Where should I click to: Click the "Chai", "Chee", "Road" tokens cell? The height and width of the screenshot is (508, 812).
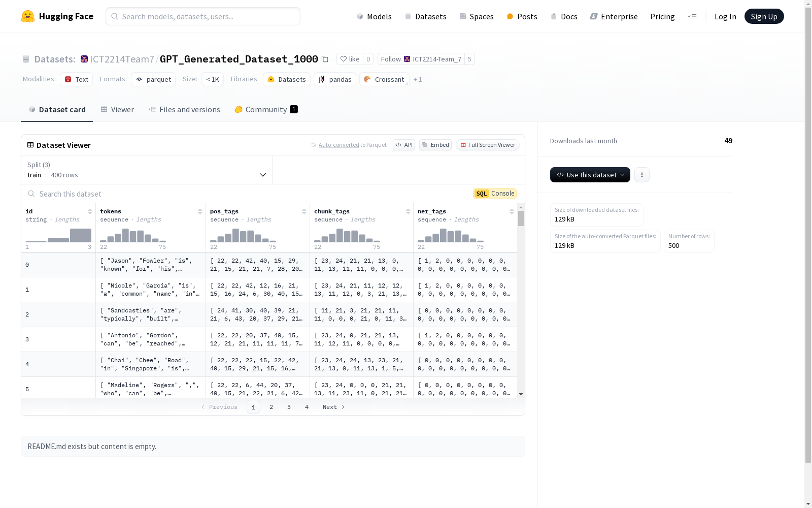coord(151,364)
